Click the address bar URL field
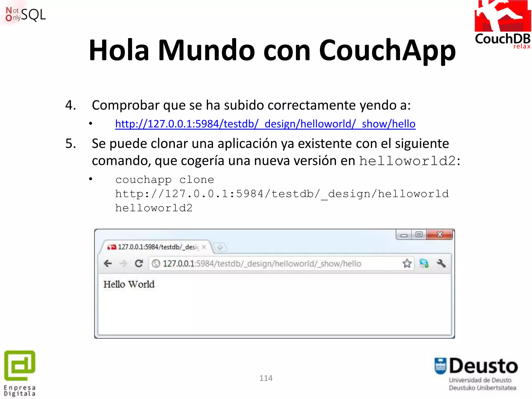 (x=281, y=263)
